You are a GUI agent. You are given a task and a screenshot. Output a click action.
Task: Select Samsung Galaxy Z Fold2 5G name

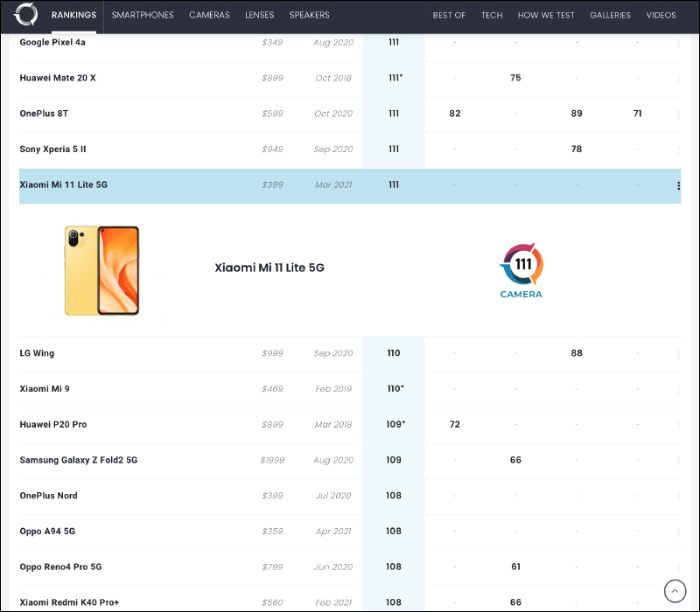point(78,460)
